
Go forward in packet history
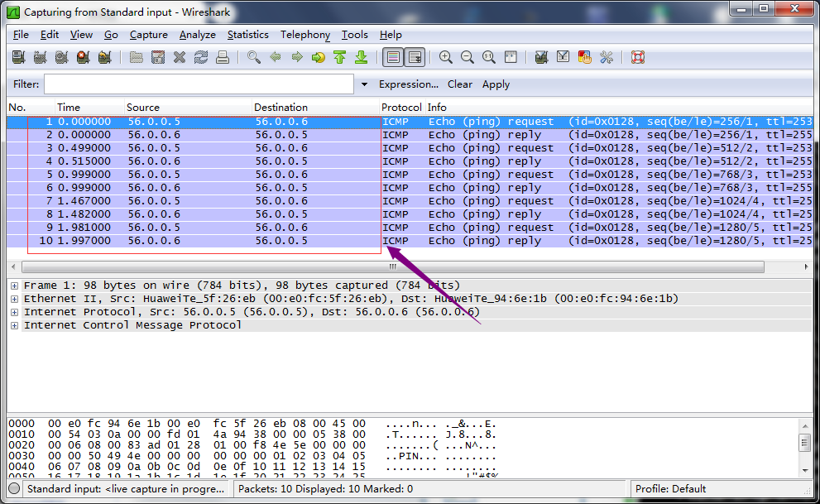click(x=297, y=57)
